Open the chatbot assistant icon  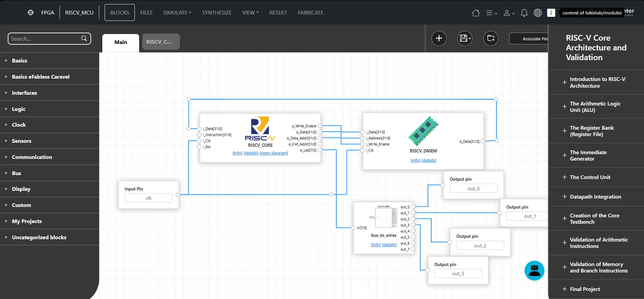point(534,270)
